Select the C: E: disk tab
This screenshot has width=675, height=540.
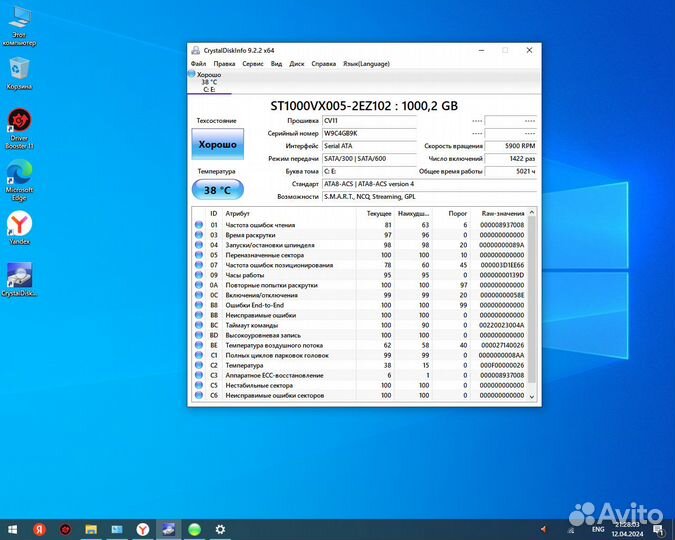pos(209,82)
